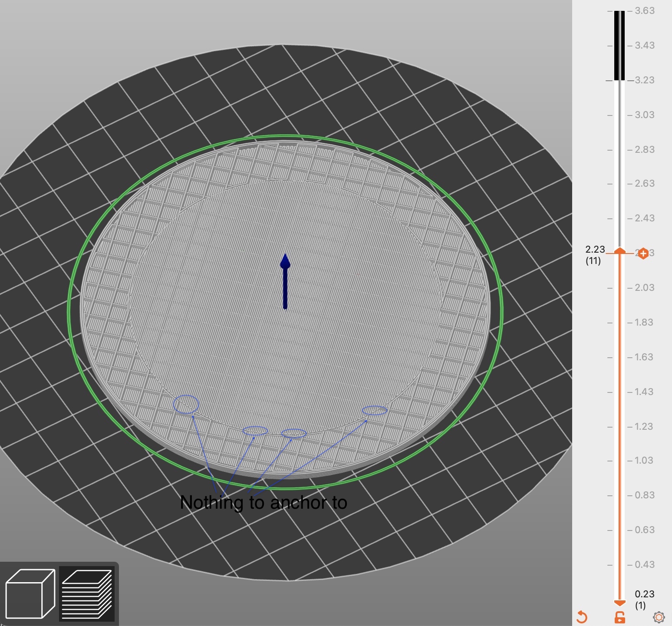
Task: Switch to the 3D editor cube view
Action: pyautogui.click(x=30, y=593)
